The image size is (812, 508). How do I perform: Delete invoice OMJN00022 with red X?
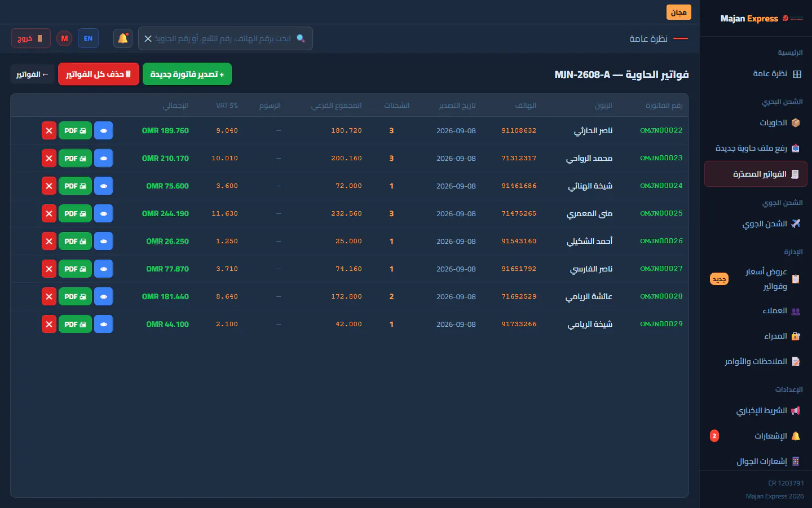click(x=49, y=130)
